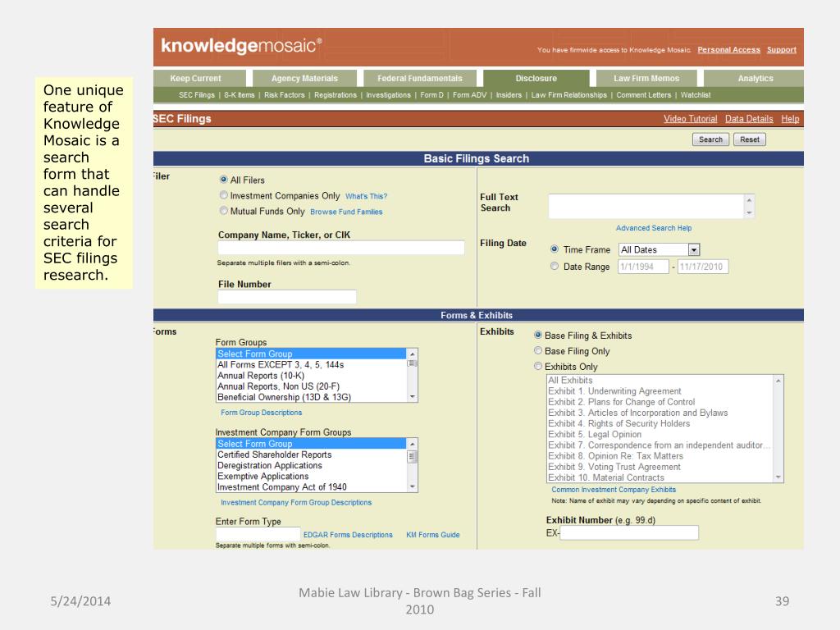Click the Reset button
Screen dimensions: 840x630
point(750,139)
